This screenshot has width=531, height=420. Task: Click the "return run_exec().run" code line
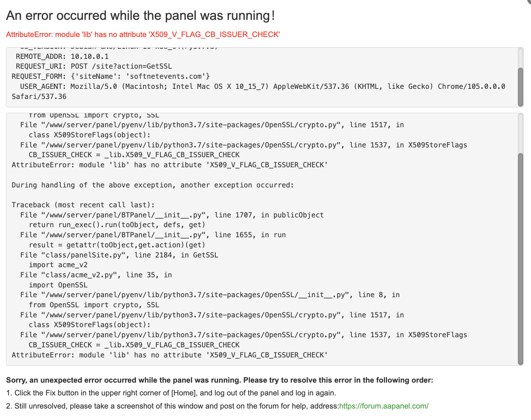coord(117,225)
